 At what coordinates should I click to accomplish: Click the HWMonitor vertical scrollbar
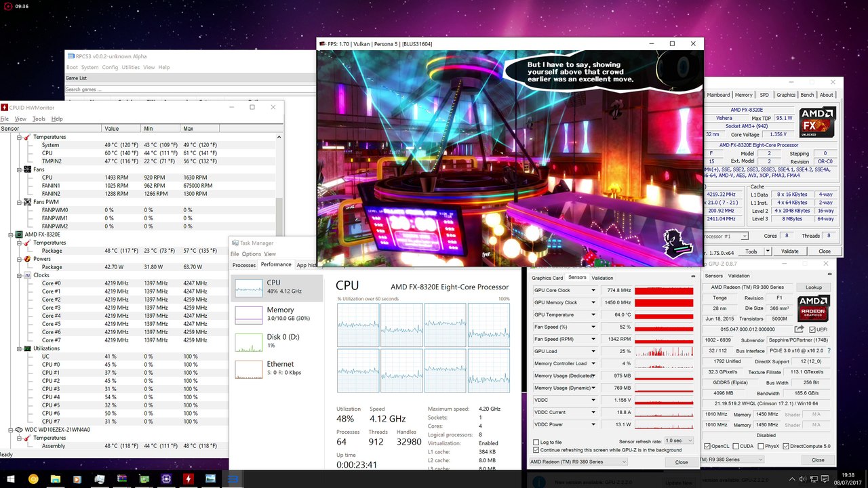(x=279, y=217)
